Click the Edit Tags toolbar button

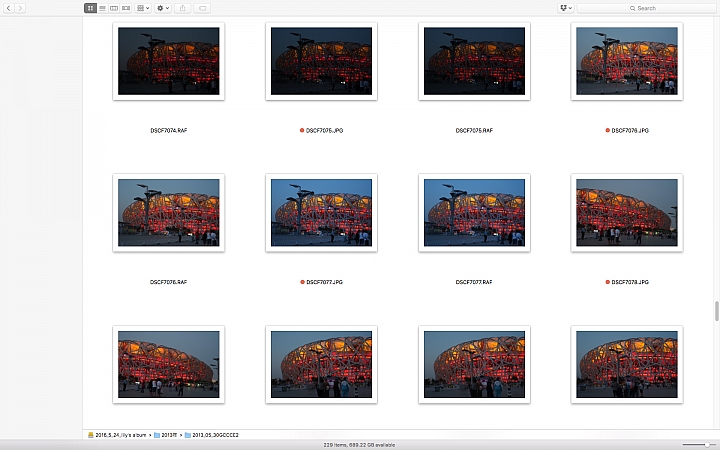[202, 8]
